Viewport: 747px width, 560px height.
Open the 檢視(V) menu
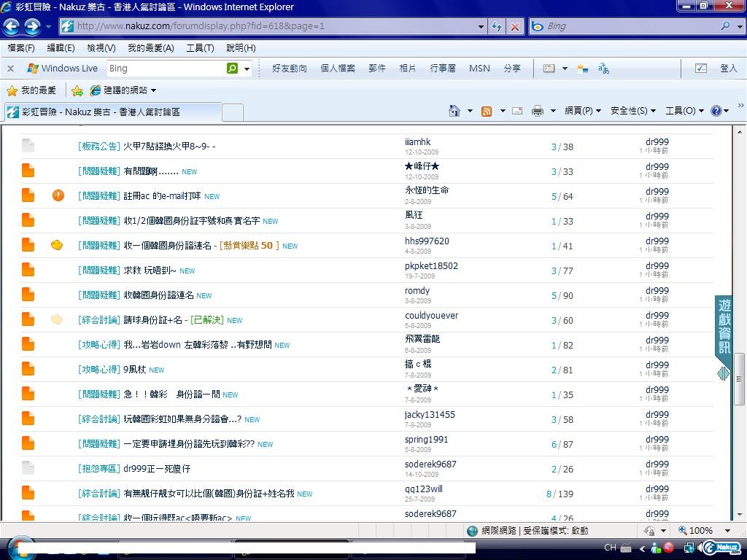click(101, 48)
